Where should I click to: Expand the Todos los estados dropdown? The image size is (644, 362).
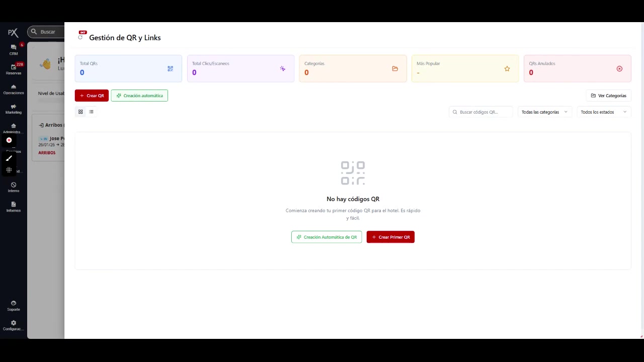pos(603,112)
